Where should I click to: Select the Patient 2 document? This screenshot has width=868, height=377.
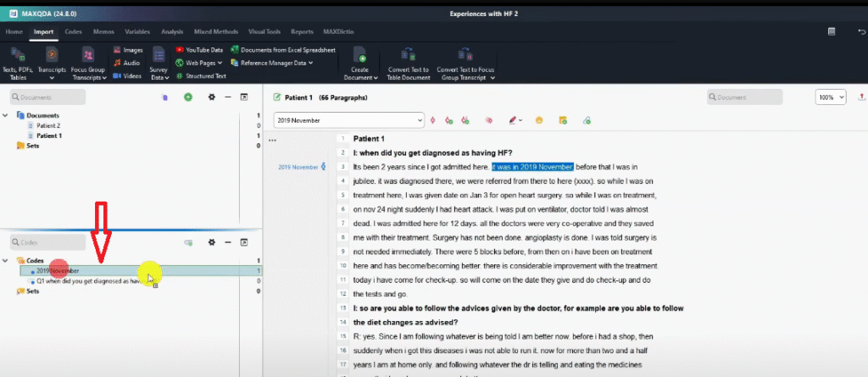[48, 125]
